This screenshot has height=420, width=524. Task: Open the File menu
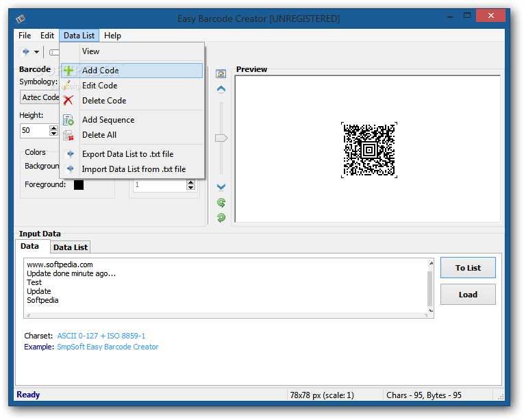pos(25,36)
